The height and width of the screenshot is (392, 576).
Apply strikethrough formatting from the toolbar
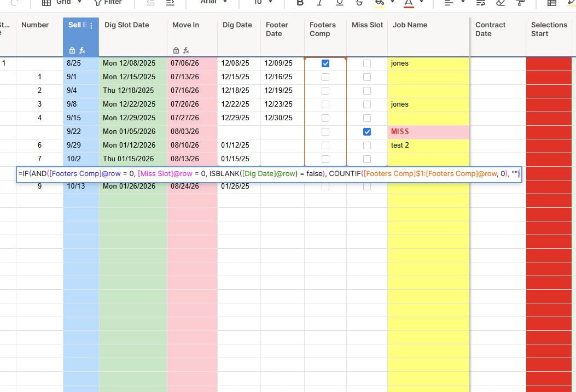tap(359, 3)
